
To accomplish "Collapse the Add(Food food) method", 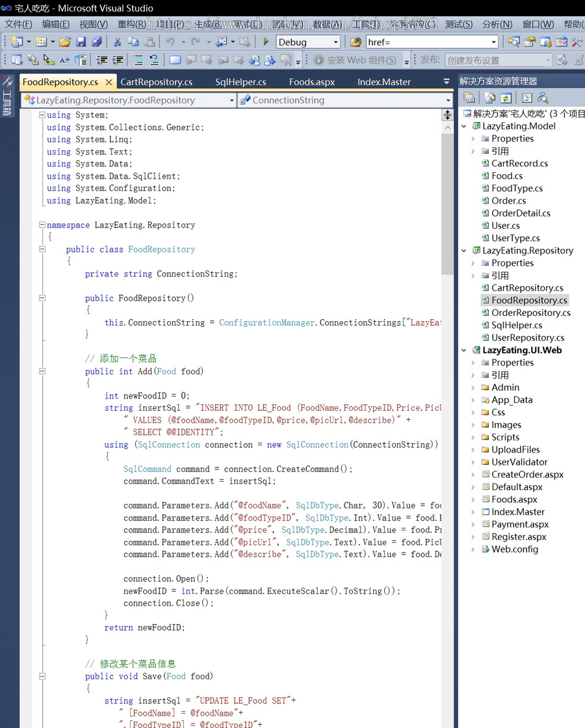I will pyautogui.click(x=42, y=371).
